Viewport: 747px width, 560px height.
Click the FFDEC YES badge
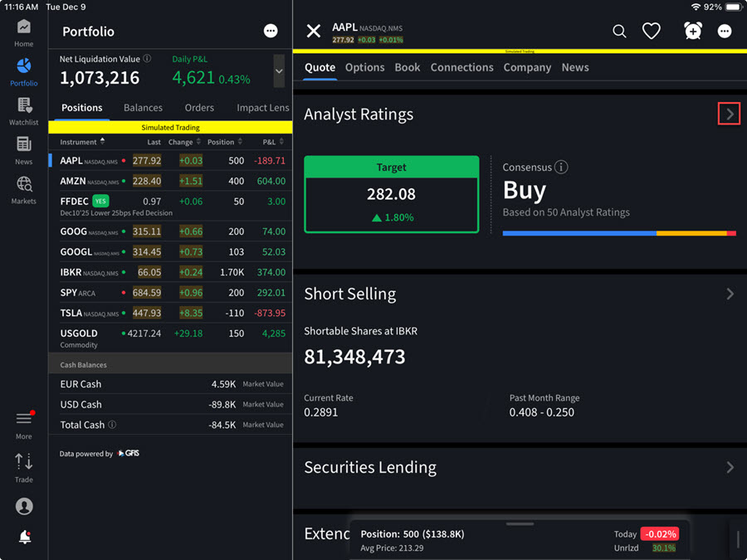click(100, 201)
